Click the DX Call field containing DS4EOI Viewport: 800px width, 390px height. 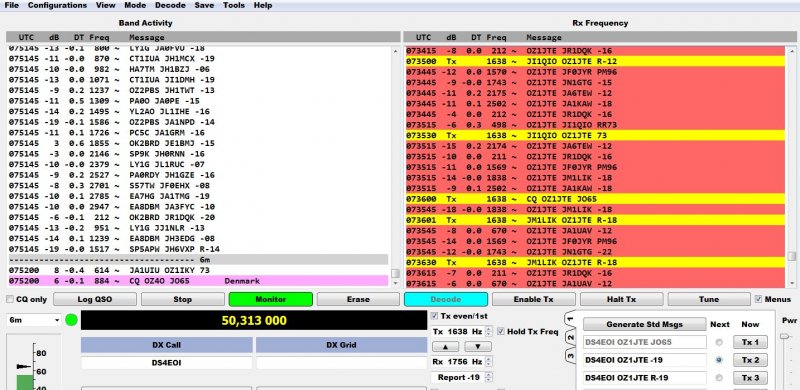[166, 363]
